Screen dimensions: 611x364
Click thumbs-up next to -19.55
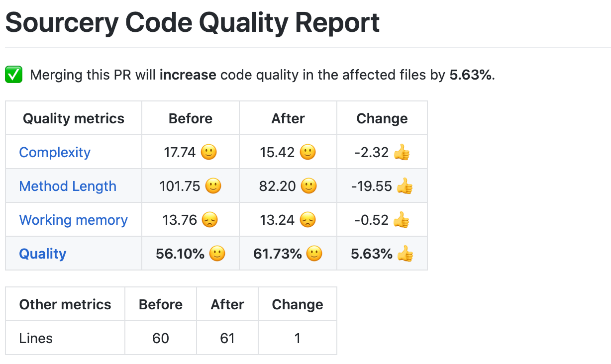[405, 186]
